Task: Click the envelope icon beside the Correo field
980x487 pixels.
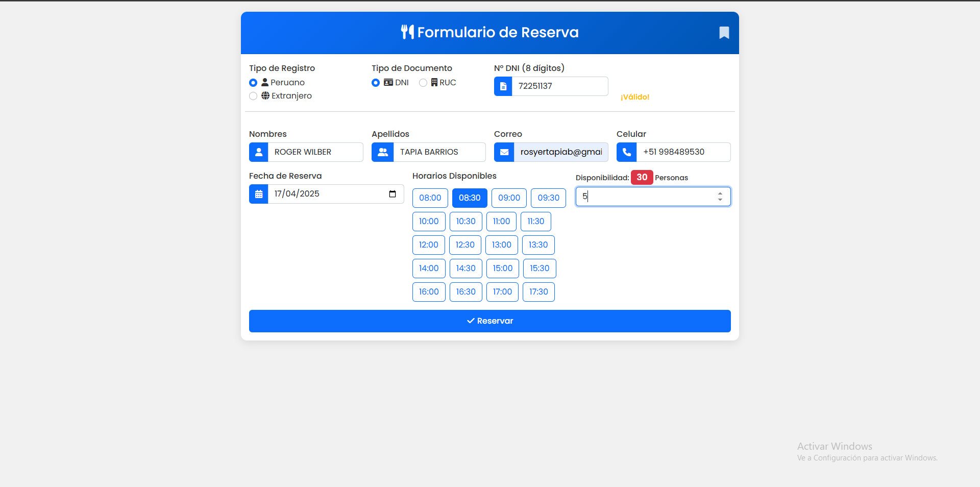Action: [x=504, y=152]
